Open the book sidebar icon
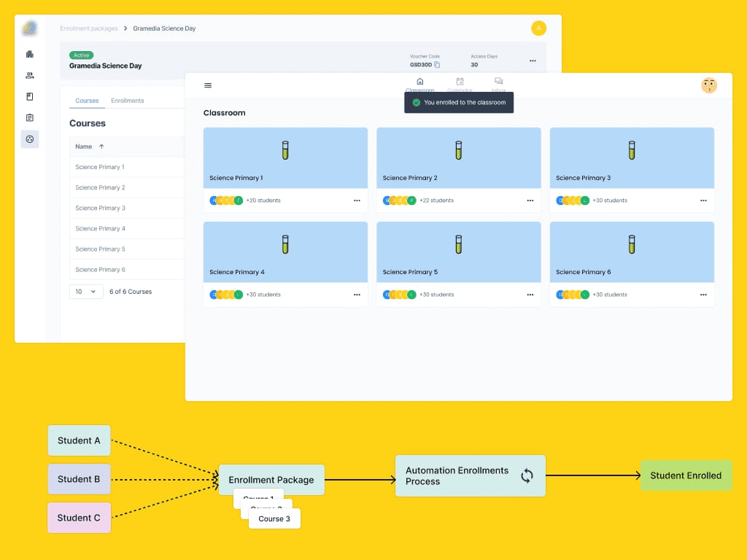The image size is (747, 560). [29, 97]
